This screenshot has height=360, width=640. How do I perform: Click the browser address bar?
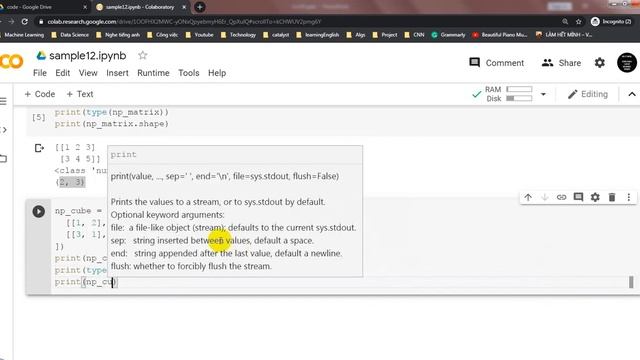point(298,22)
